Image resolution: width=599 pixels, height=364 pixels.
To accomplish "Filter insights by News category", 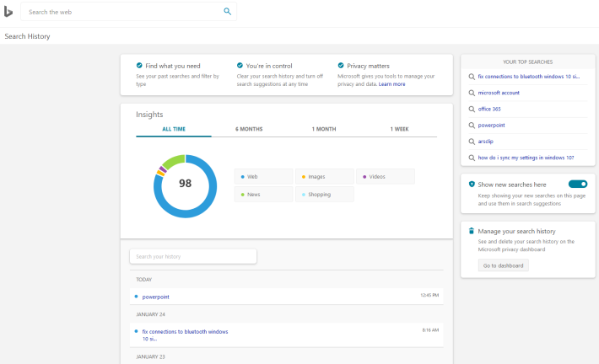I will tap(263, 194).
